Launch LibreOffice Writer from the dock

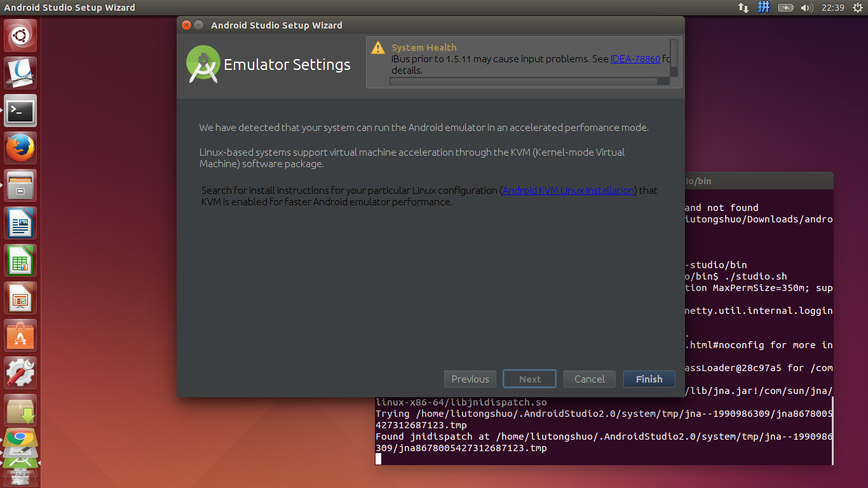[x=20, y=223]
